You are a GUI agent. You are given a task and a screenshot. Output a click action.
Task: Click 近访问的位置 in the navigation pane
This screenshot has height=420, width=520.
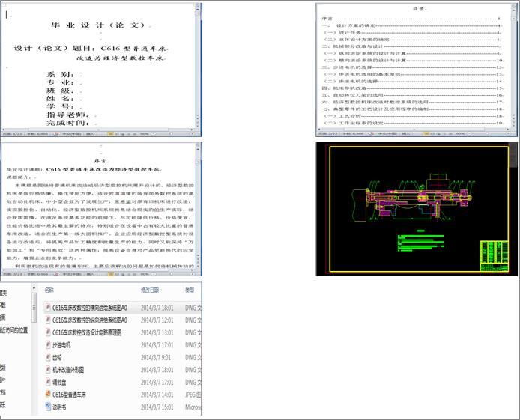(14, 330)
